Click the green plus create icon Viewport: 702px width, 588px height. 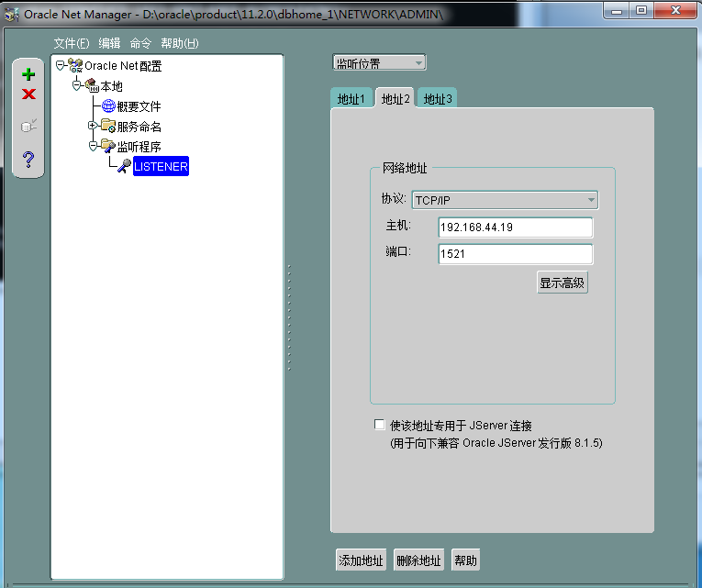click(28, 74)
